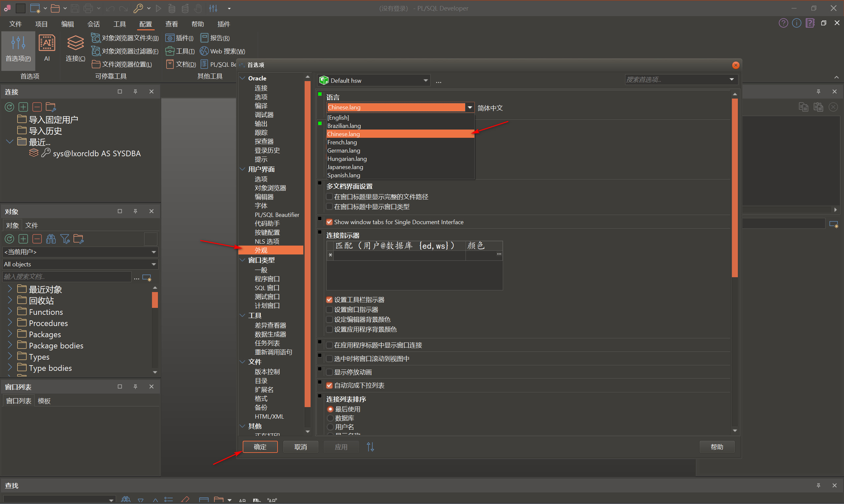Switch to 文件 tab in 对象 panel
The height and width of the screenshot is (504, 844).
(x=32, y=225)
